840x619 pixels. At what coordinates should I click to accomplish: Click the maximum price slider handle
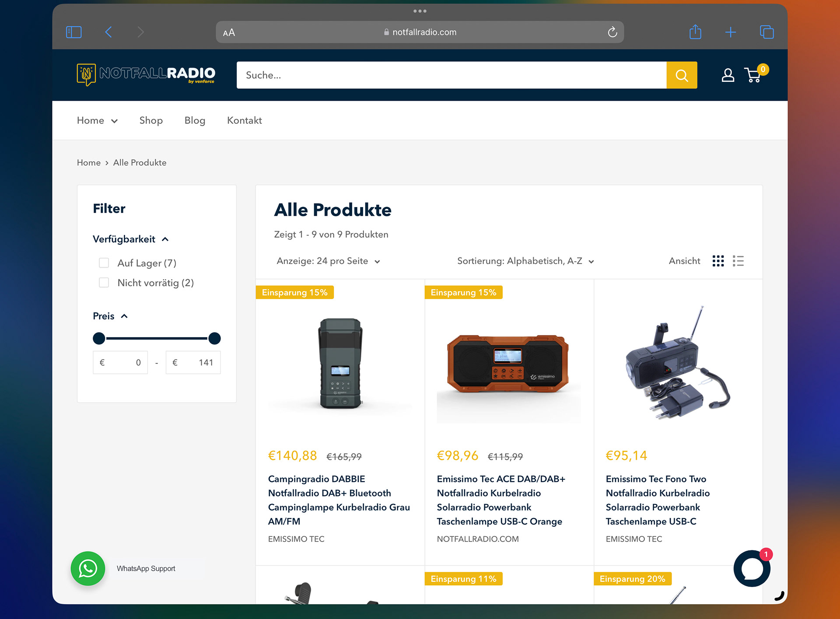(x=214, y=338)
